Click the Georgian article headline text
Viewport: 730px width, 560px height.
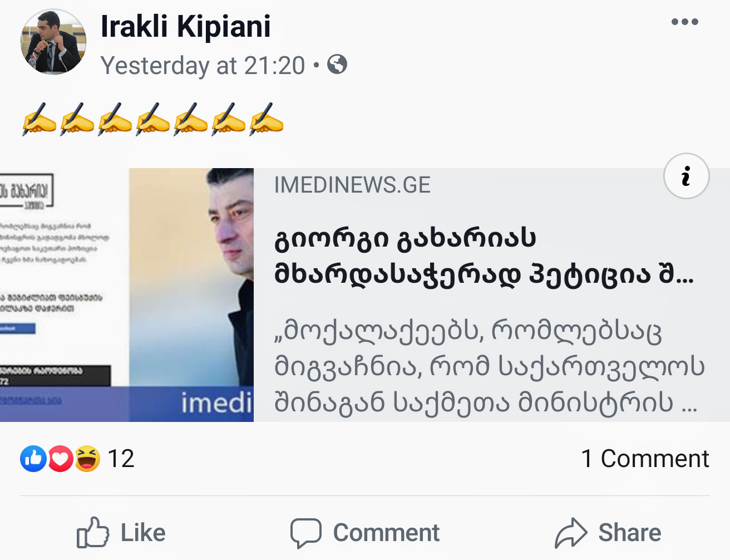coord(483,256)
